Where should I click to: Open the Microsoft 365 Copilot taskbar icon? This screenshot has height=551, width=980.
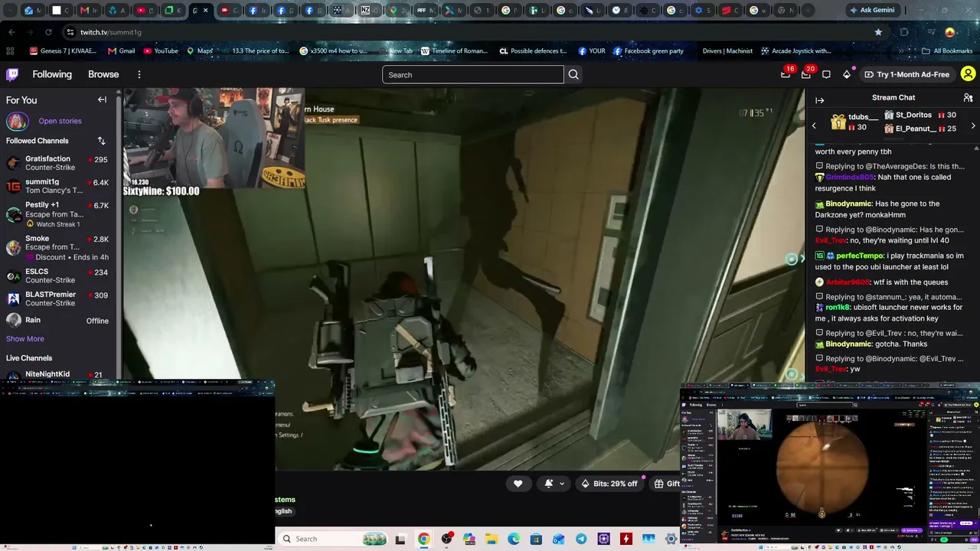click(x=469, y=539)
